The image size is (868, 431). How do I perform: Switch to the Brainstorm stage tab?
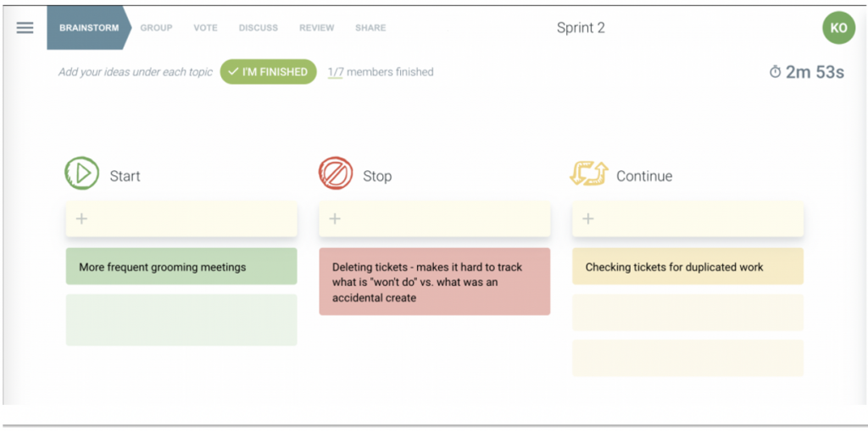pos(88,28)
